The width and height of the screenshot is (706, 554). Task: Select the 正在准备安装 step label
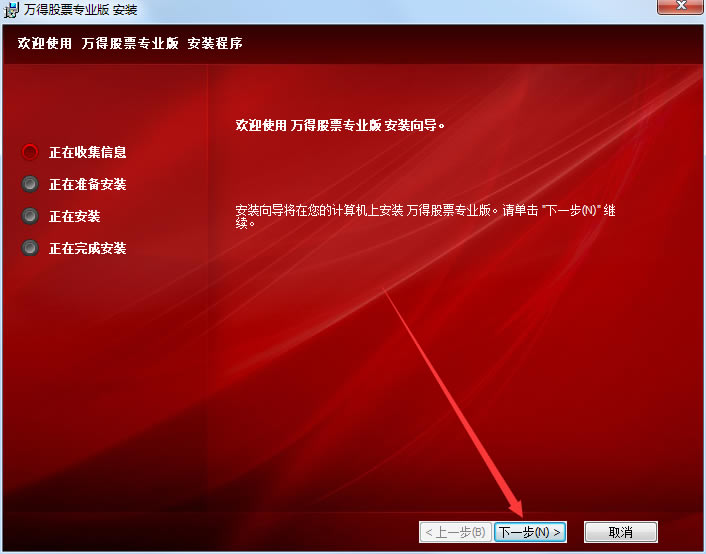click(87, 184)
